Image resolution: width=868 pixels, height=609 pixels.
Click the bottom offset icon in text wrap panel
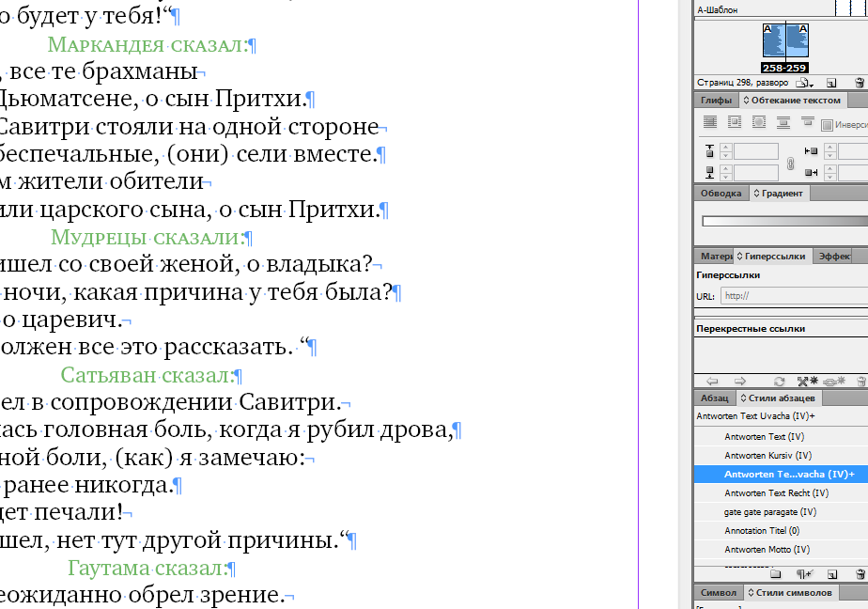709,173
